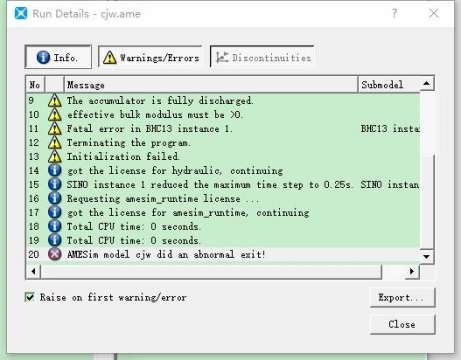Toggle the Info. filter button
This screenshot has height=360, width=461.
[x=58, y=57]
